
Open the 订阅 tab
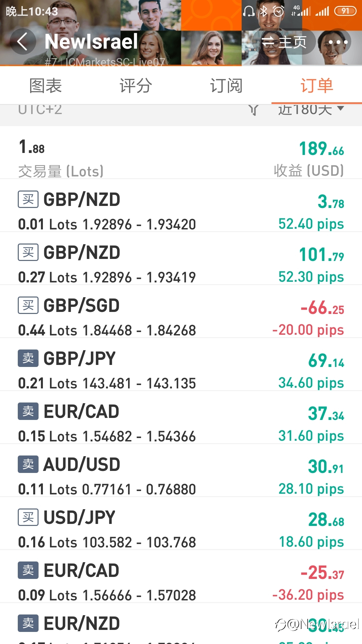226,86
